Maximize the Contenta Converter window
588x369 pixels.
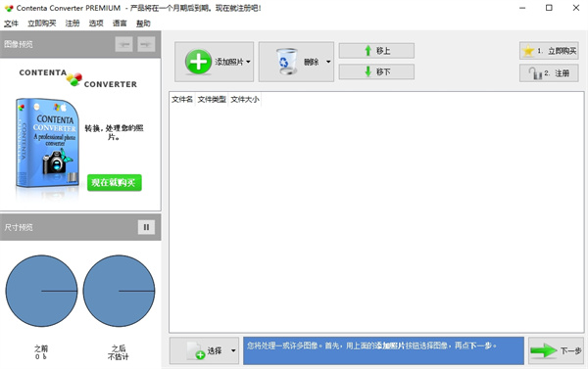pyautogui.click(x=549, y=8)
